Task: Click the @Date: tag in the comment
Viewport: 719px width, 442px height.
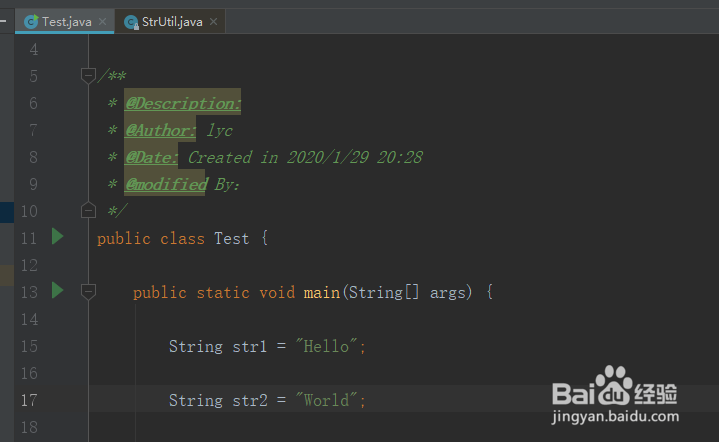Action: point(151,157)
